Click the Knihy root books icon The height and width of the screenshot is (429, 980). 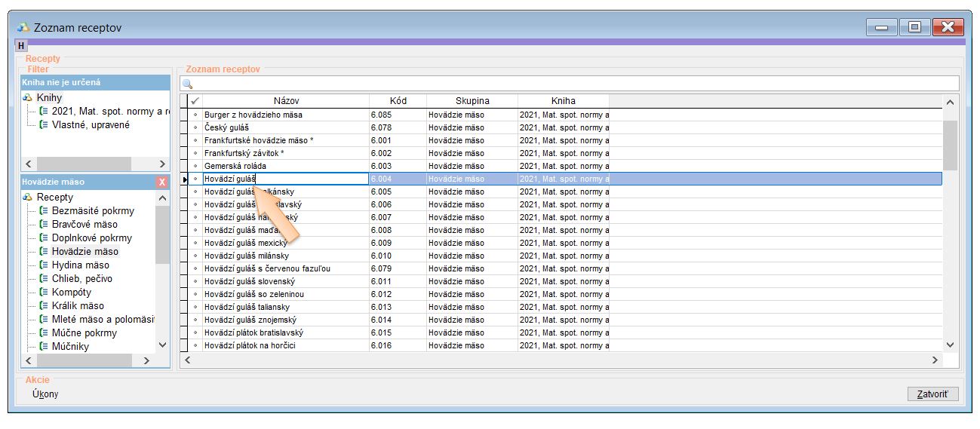click(x=28, y=98)
